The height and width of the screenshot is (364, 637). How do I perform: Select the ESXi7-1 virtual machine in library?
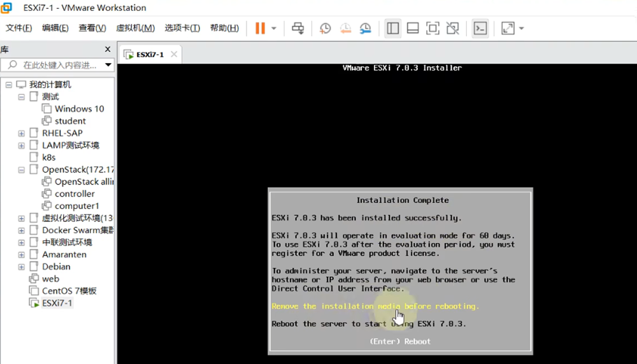coord(57,303)
